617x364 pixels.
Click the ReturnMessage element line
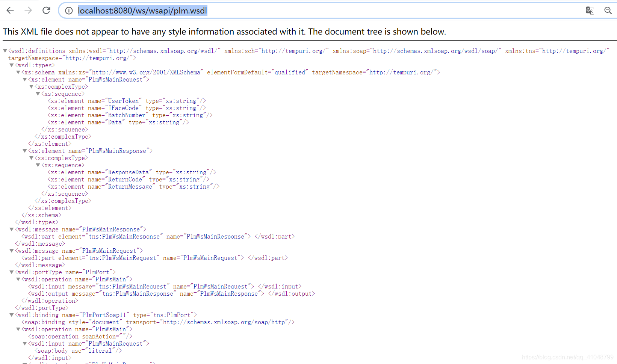pos(133,186)
